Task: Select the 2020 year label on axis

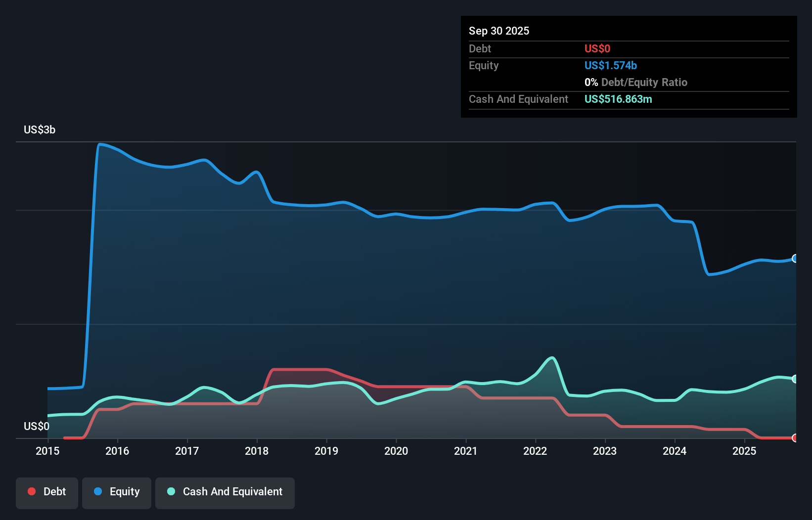Action: 396,451
